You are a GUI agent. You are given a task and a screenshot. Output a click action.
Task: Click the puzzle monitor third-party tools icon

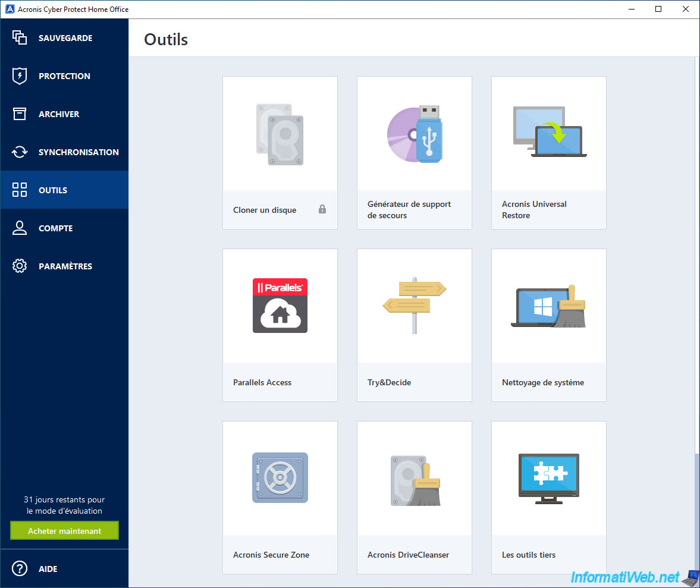click(x=549, y=479)
